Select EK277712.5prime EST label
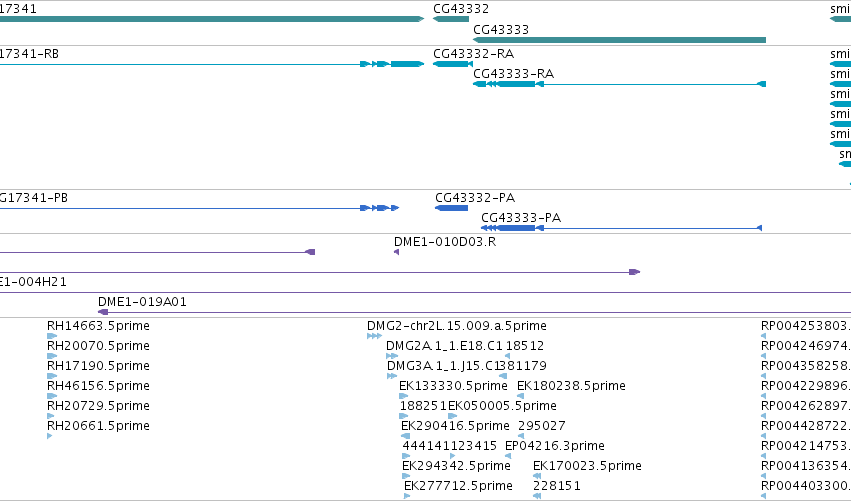The height and width of the screenshot is (501, 851). click(458, 486)
